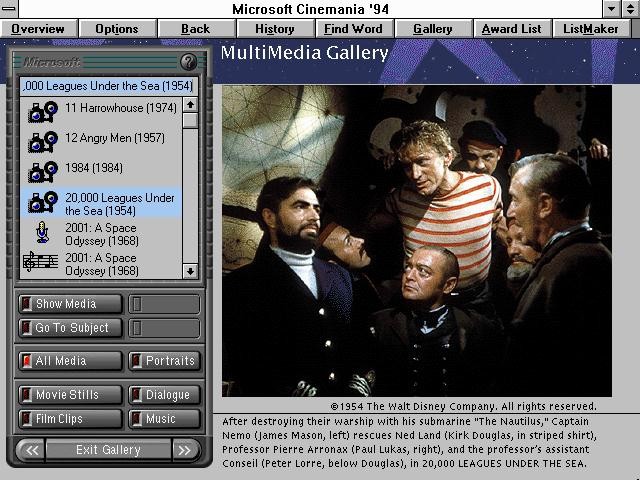This screenshot has width=640, height=480.
Task: Click the media list scroll up arrow
Action: coord(190,105)
